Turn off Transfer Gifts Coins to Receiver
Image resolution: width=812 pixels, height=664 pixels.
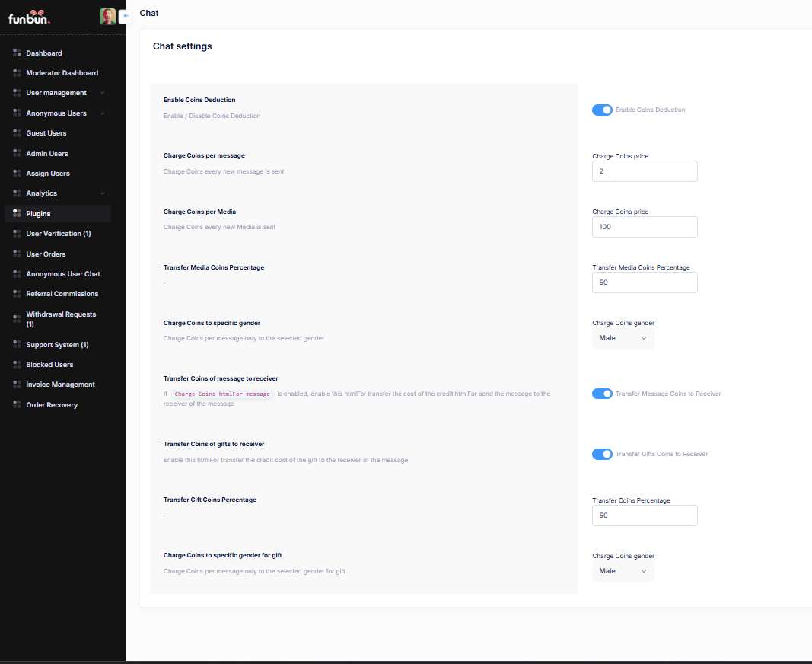(602, 454)
